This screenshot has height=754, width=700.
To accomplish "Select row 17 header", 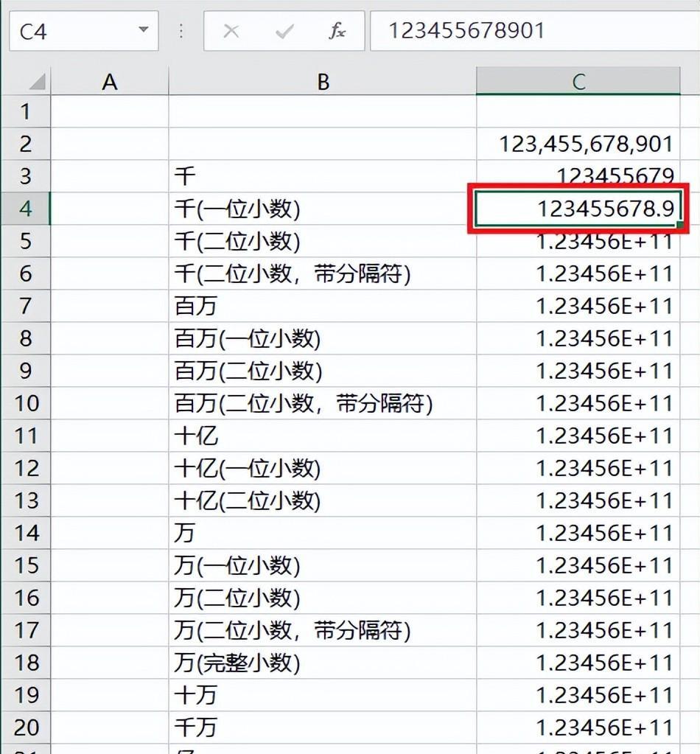I will [26, 630].
